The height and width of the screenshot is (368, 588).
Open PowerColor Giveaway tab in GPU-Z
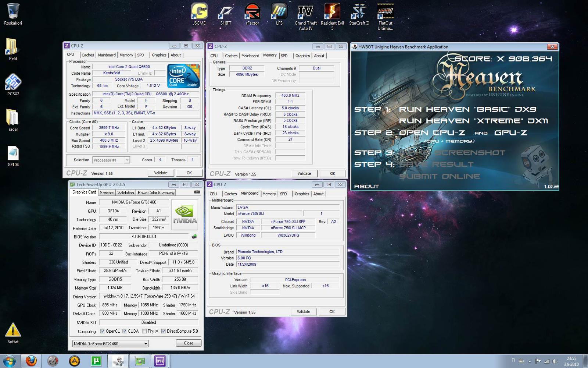pyautogui.click(x=156, y=193)
